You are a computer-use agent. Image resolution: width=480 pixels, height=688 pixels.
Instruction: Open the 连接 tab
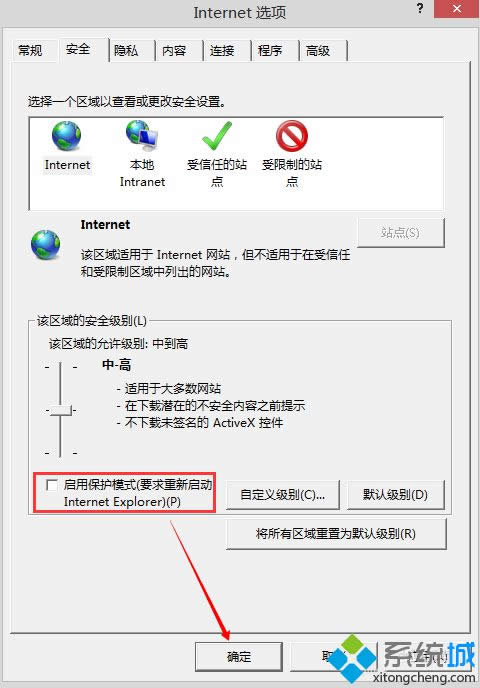click(222, 51)
